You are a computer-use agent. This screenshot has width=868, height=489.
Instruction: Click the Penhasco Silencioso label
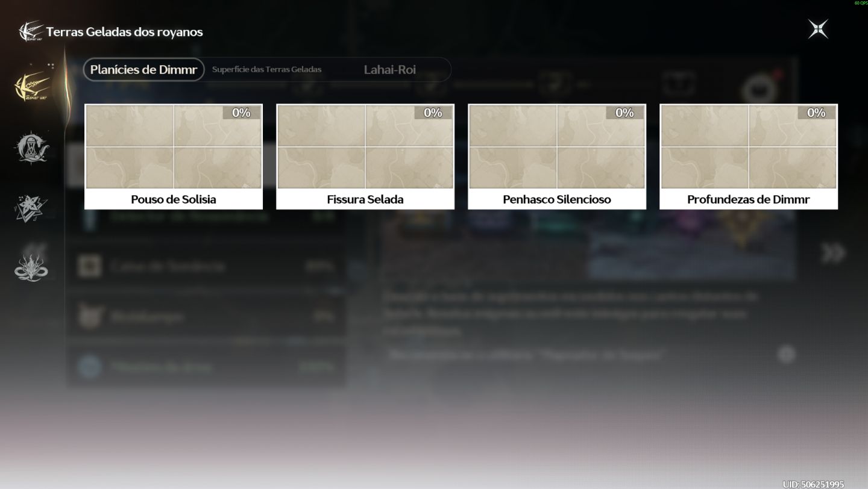557,199
